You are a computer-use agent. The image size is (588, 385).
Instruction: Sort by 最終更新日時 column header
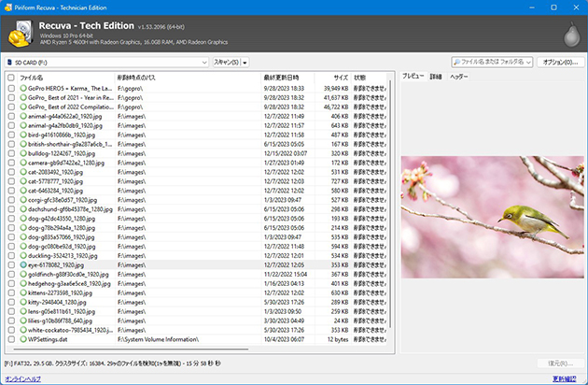[x=287, y=78]
